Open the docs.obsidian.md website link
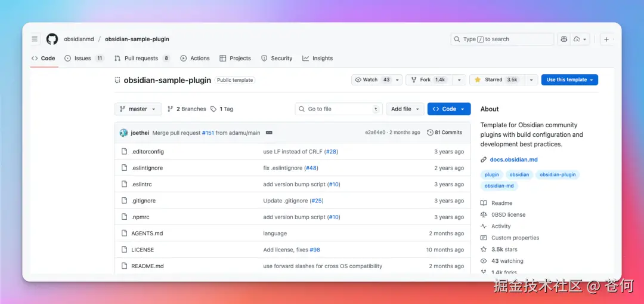 (x=513, y=159)
